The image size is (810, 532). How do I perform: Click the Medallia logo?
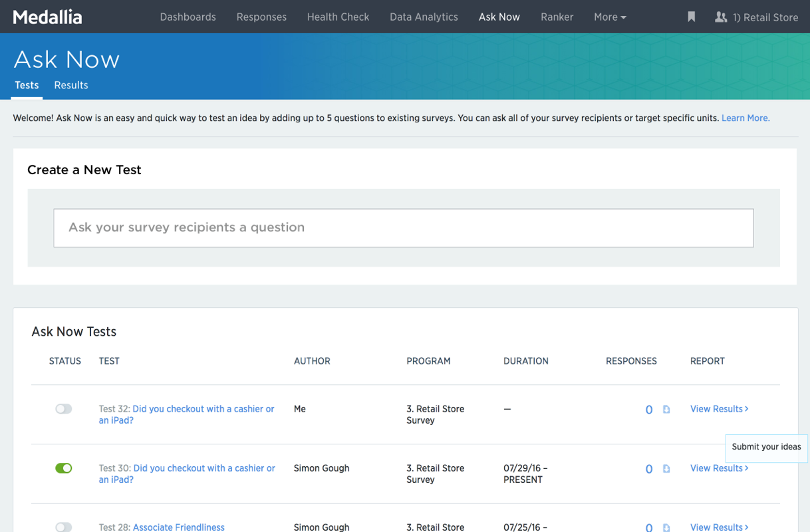tap(47, 17)
